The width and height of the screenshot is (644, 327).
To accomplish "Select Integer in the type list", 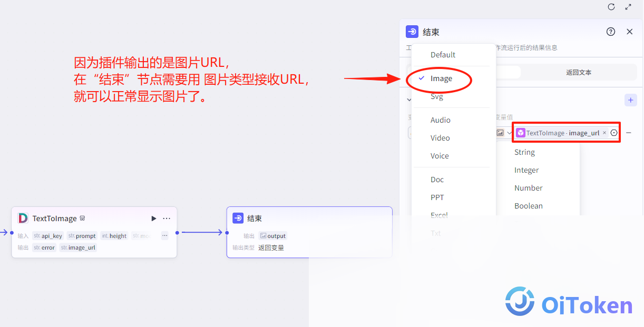I will point(526,170).
